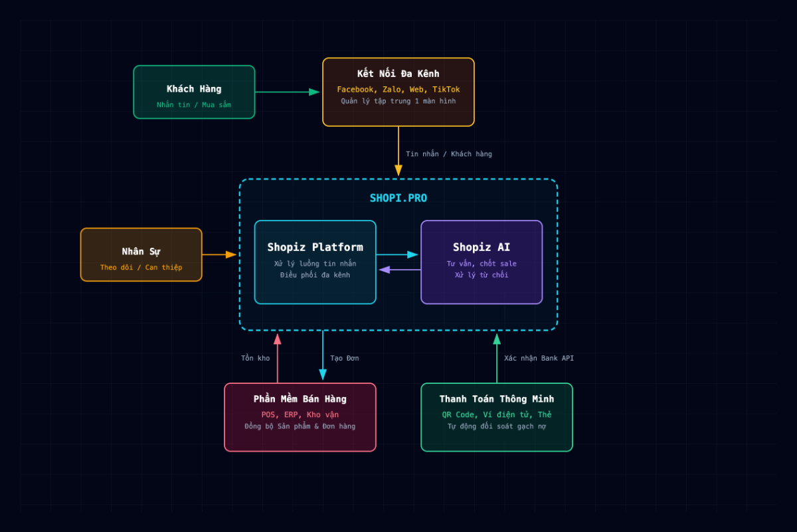Click 'Điều phối đa kênh' line
This screenshot has width=797, height=532.
(315, 275)
